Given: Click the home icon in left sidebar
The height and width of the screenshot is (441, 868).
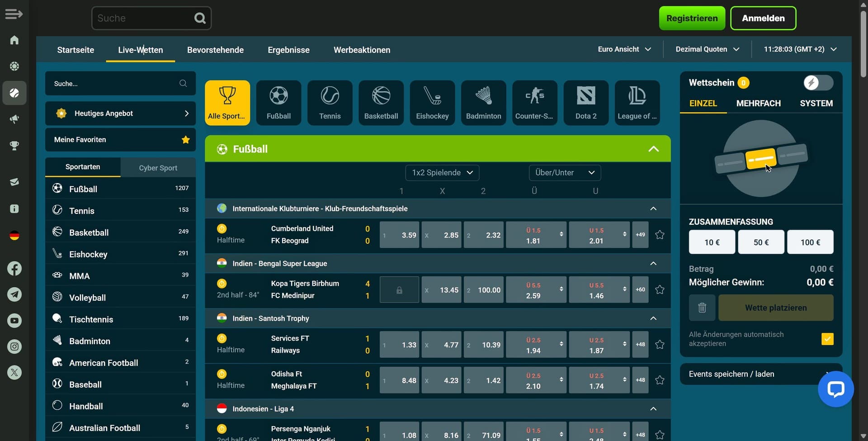Looking at the screenshot, I should coord(14,40).
